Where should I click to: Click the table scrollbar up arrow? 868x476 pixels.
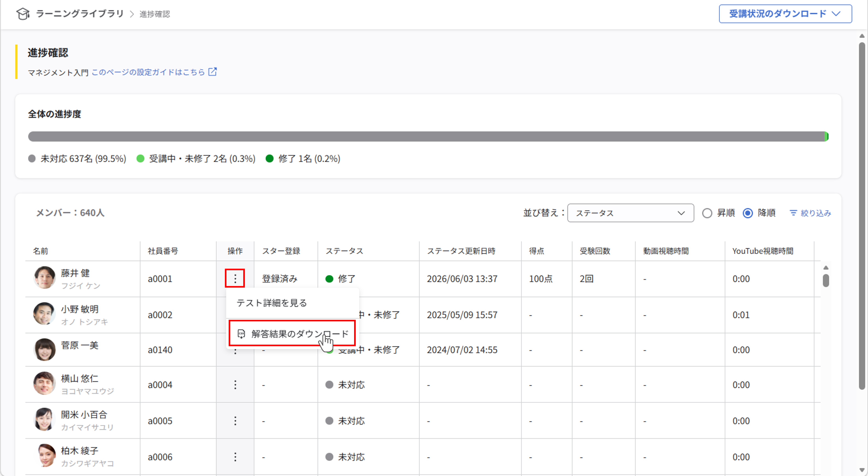(x=826, y=268)
